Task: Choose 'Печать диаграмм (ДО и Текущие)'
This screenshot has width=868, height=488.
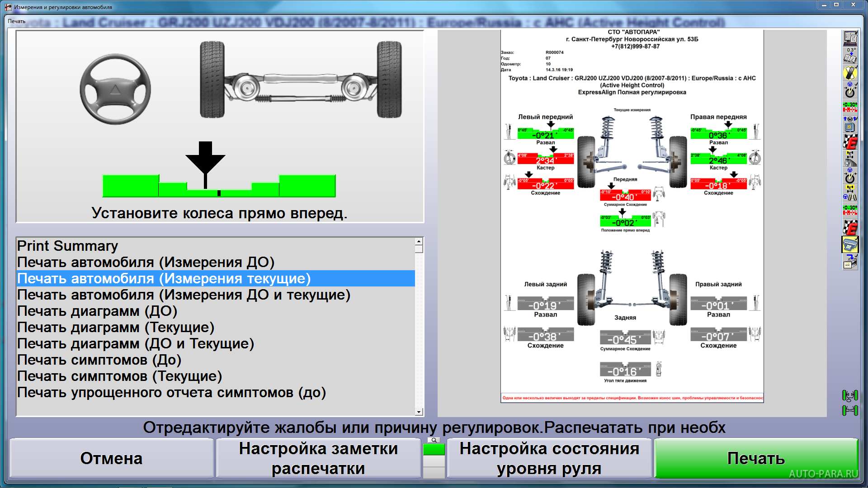Action: (x=216, y=343)
